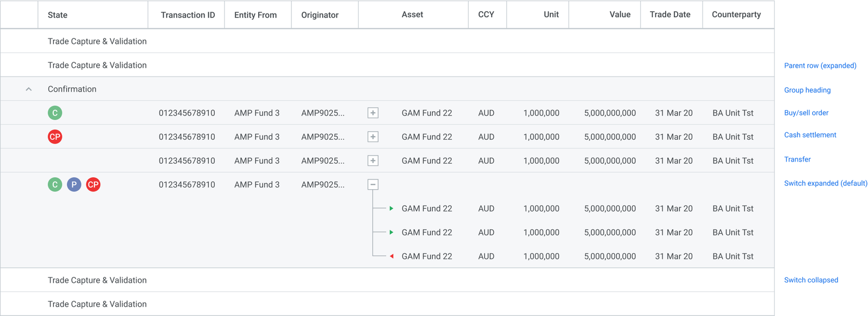This screenshot has height=316, width=868.
Task: Open the 'Switch expanded (default)' annotation link
Action: point(826,183)
